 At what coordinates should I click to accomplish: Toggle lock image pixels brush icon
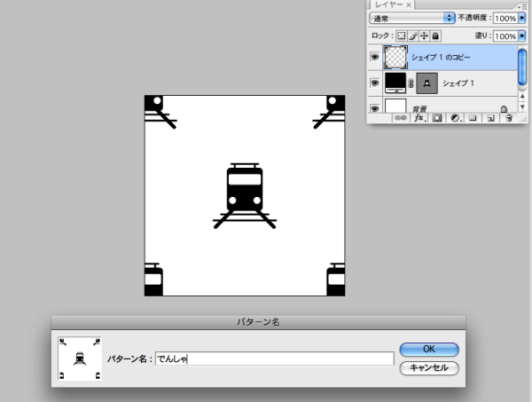[411, 35]
